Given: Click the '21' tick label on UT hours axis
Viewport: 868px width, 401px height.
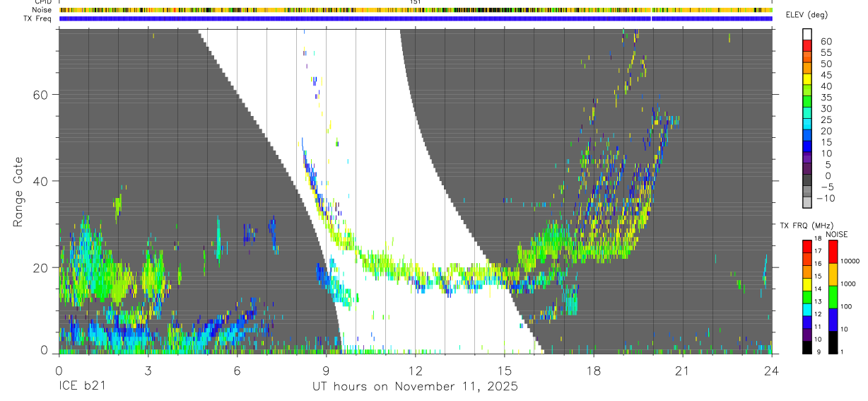Looking at the screenshot, I should (x=682, y=370).
